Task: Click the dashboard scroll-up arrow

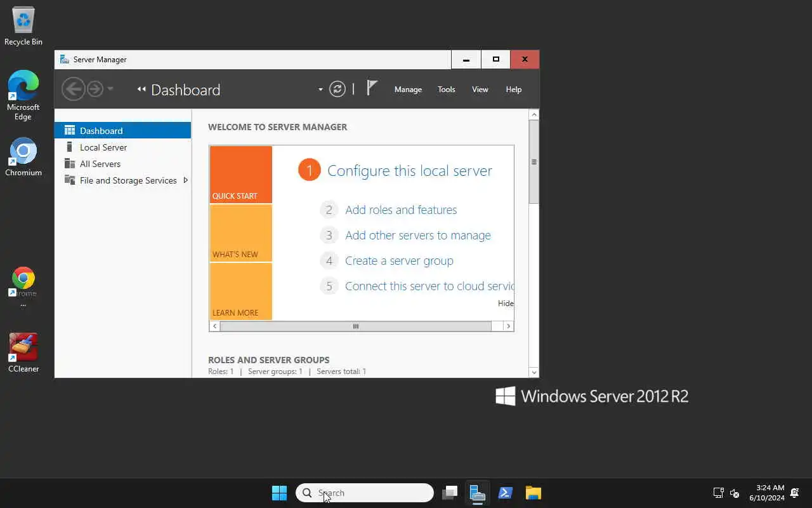Action: [x=534, y=115]
